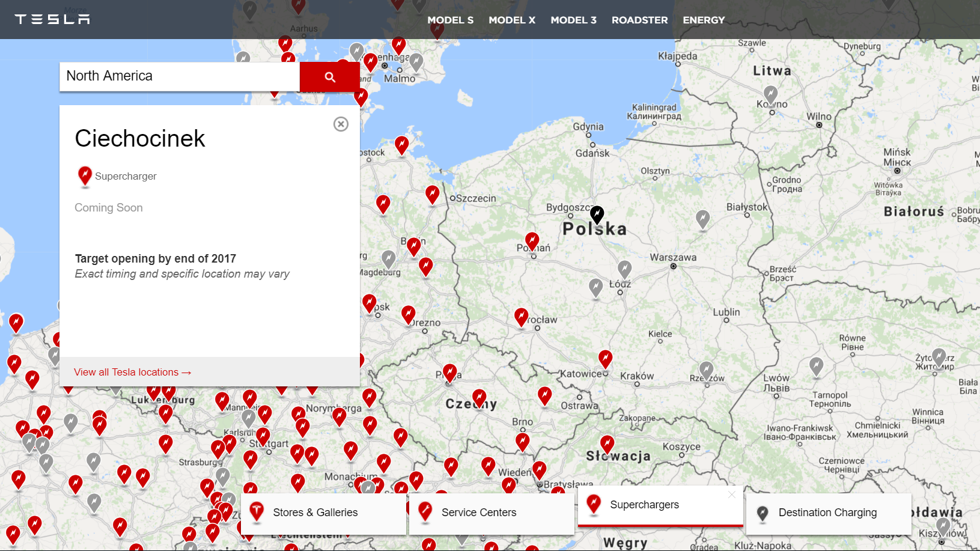Select red pin at Drezno
This screenshot has width=980, height=551.
[408, 315]
